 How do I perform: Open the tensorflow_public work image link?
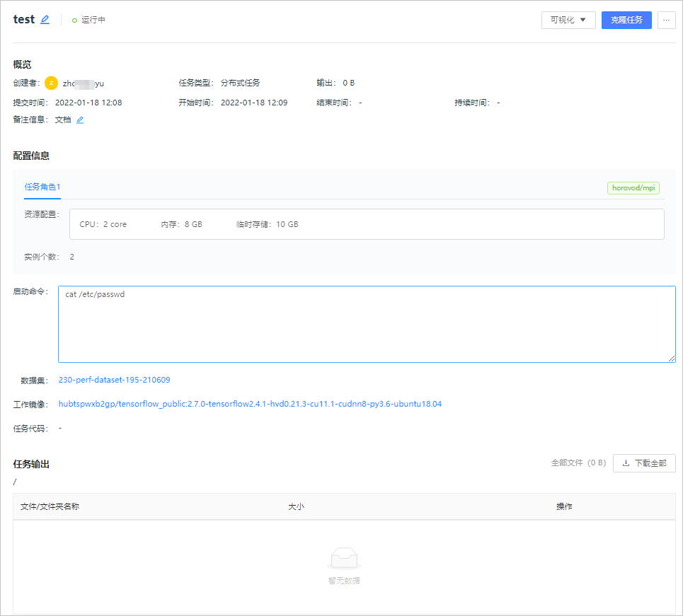pos(250,404)
